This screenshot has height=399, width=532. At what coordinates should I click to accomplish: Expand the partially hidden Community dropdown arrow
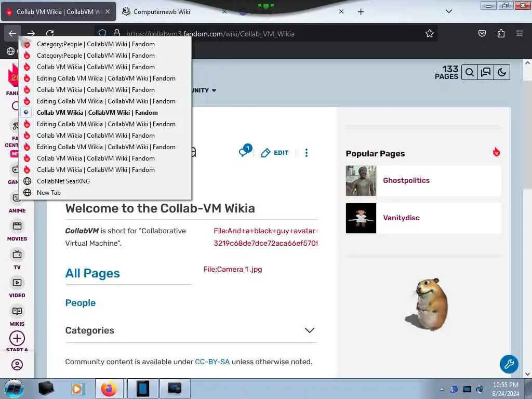tap(214, 90)
